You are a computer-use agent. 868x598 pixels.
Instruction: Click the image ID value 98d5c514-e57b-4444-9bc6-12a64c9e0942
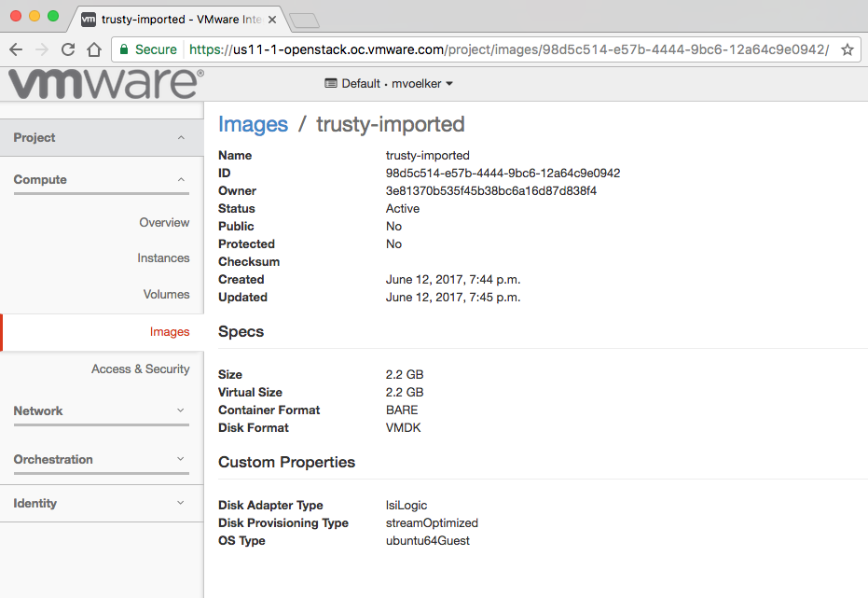(503, 174)
